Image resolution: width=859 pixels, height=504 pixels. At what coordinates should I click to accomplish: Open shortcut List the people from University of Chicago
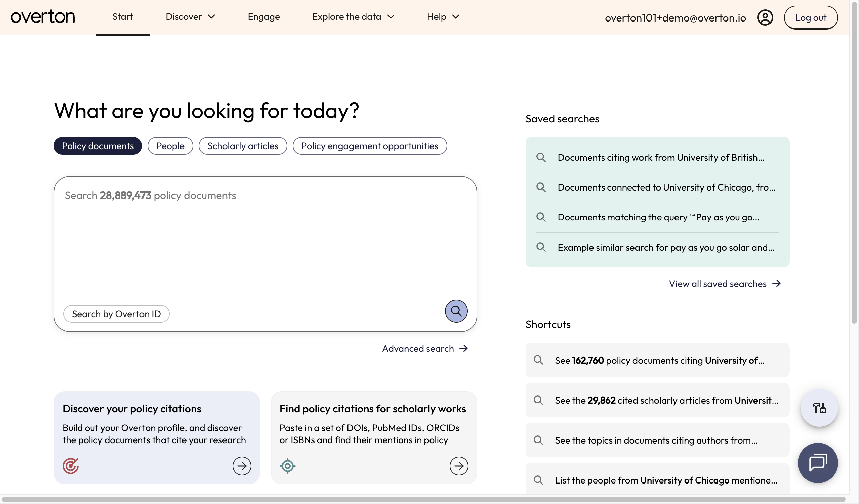point(657,479)
